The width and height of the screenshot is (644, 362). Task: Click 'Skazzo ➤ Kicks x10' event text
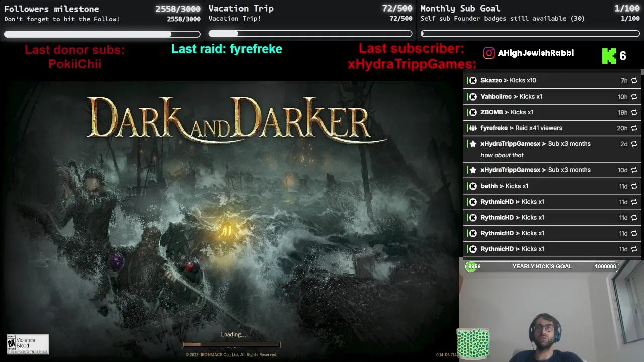click(508, 80)
